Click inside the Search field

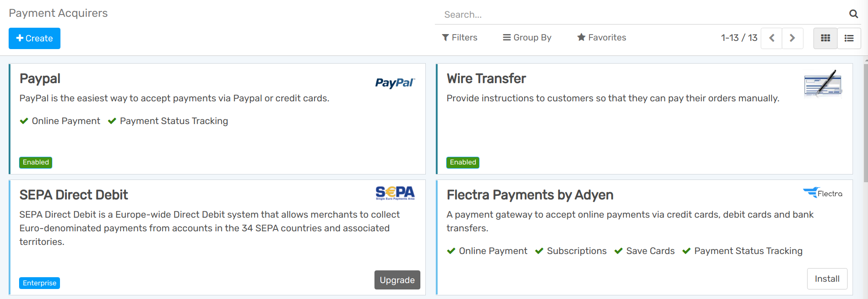(545, 14)
